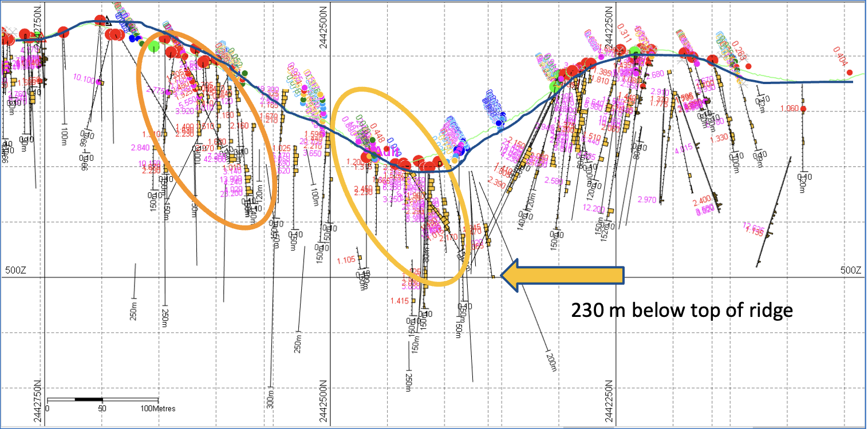Click the magenta 2.970 assay value
This screenshot has height=429, width=868.
647,199
